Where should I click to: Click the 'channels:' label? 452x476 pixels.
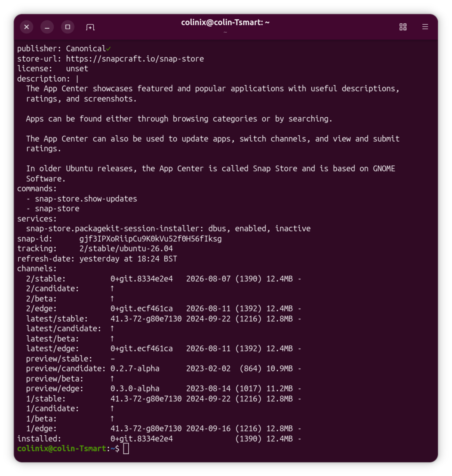pos(37,269)
